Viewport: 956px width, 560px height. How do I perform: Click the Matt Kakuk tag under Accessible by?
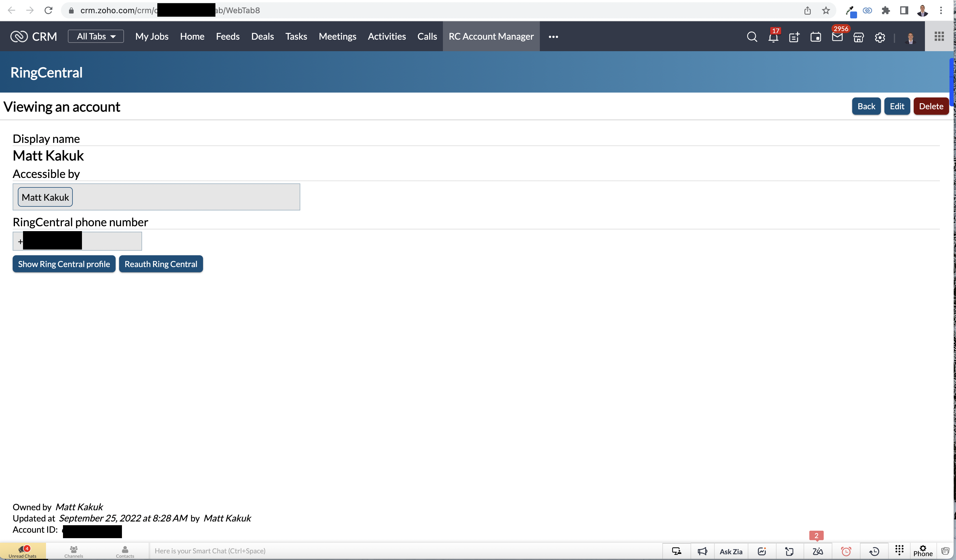click(x=45, y=197)
